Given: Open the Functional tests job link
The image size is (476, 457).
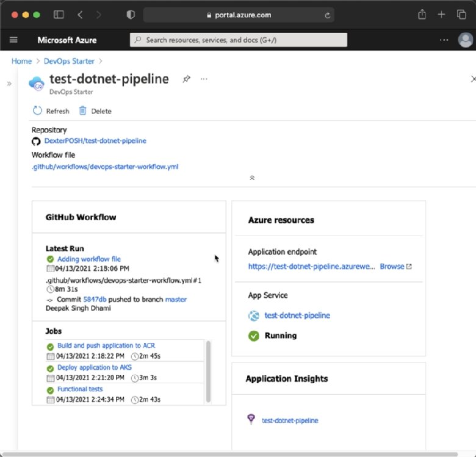Looking at the screenshot, I should coord(80,389).
